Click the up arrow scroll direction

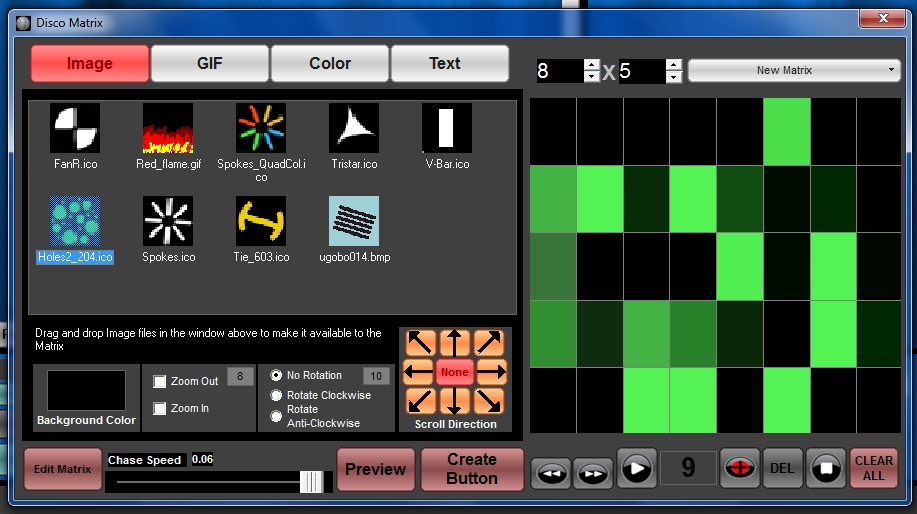coord(455,343)
